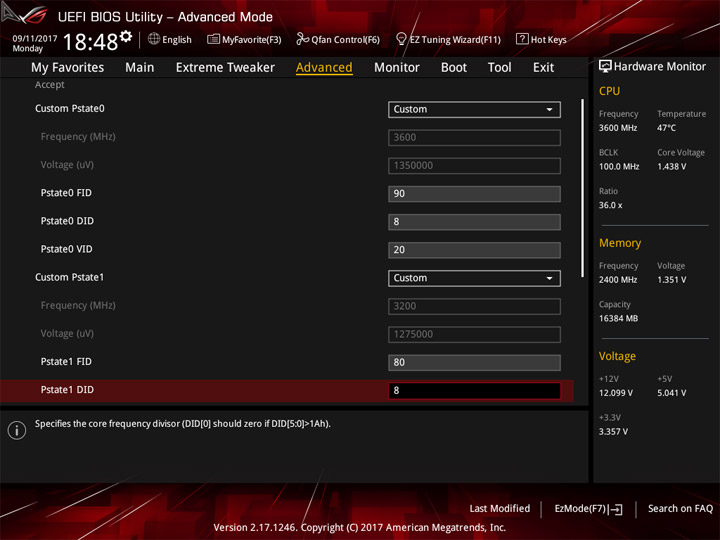This screenshot has height=540, width=720.
Task: Click the info icon beside the help text
Action: (x=17, y=430)
